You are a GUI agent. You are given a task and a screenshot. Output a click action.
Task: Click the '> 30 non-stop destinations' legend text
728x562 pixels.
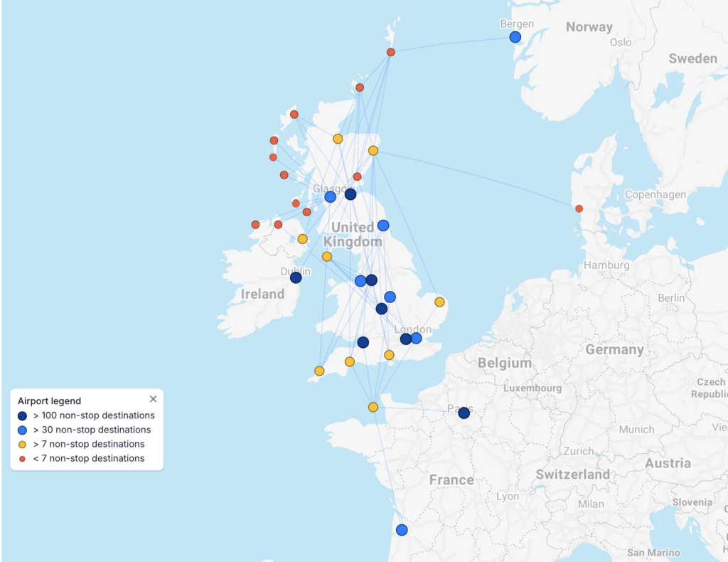pyautogui.click(x=92, y=430)
